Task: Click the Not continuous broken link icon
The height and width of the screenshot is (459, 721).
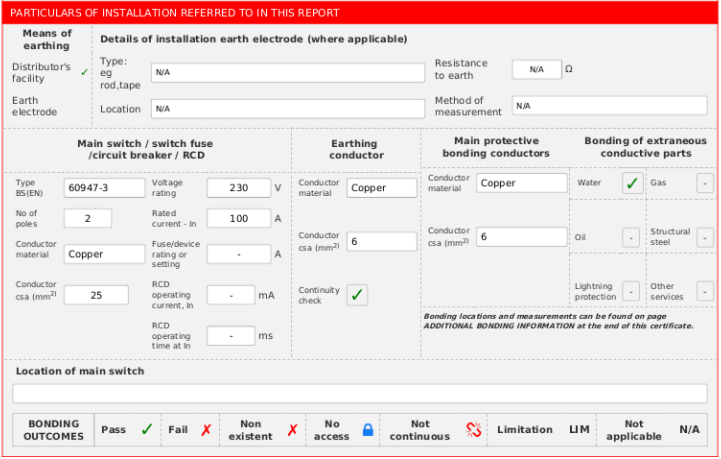Action: click(x=474, y=430)
